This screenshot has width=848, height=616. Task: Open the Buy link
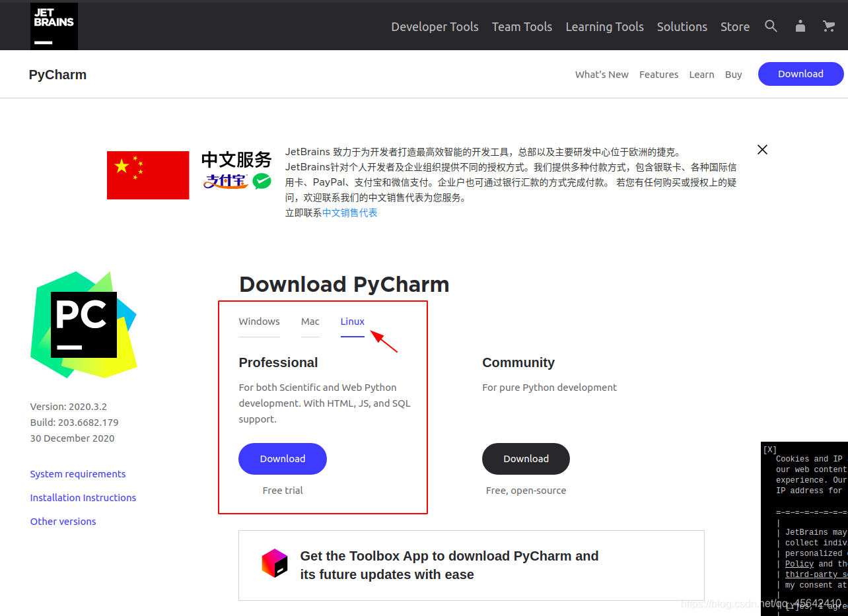tap(733, 75)
